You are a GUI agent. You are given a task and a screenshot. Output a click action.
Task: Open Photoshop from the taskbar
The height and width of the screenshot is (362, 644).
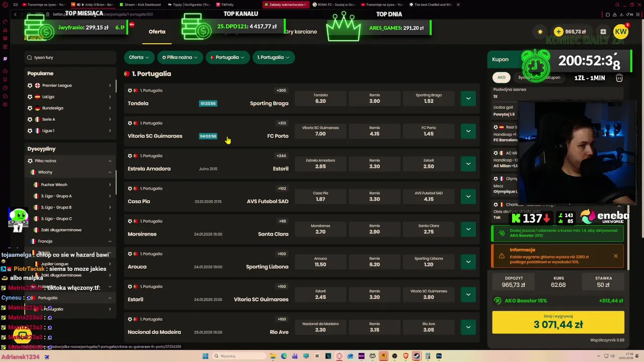click(439, 356)
